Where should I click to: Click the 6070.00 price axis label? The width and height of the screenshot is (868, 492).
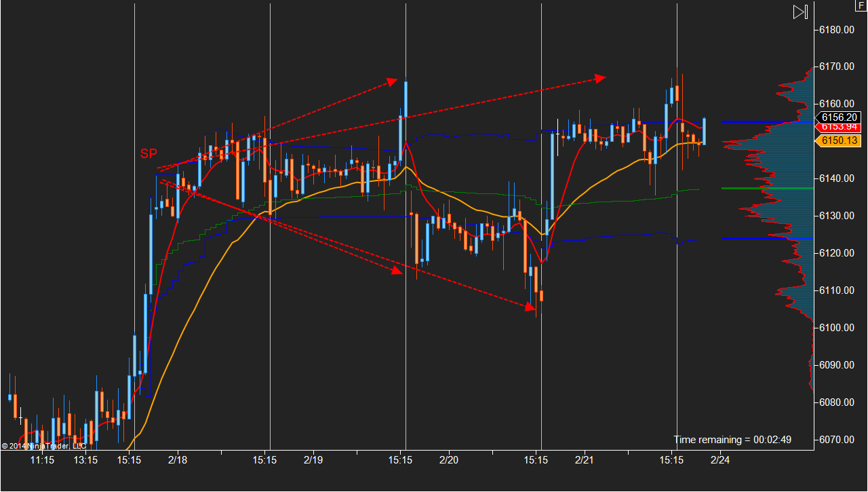point(836,440)
